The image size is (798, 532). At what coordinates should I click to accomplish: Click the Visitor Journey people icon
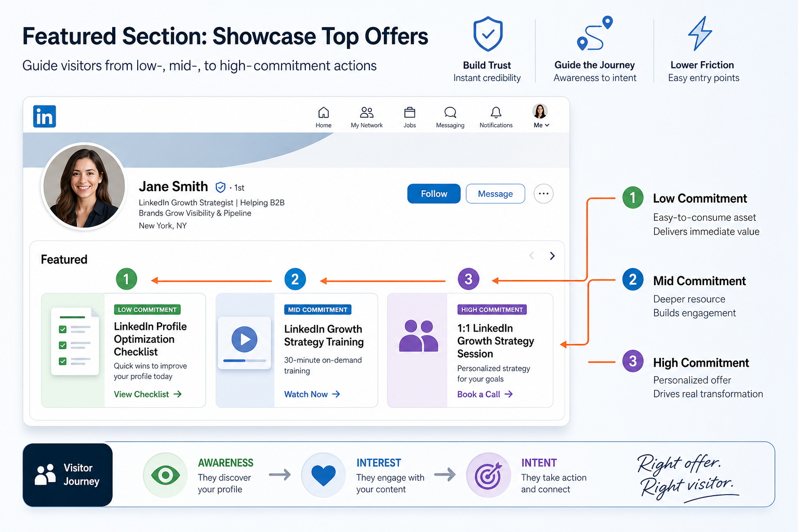coord(45,474)
